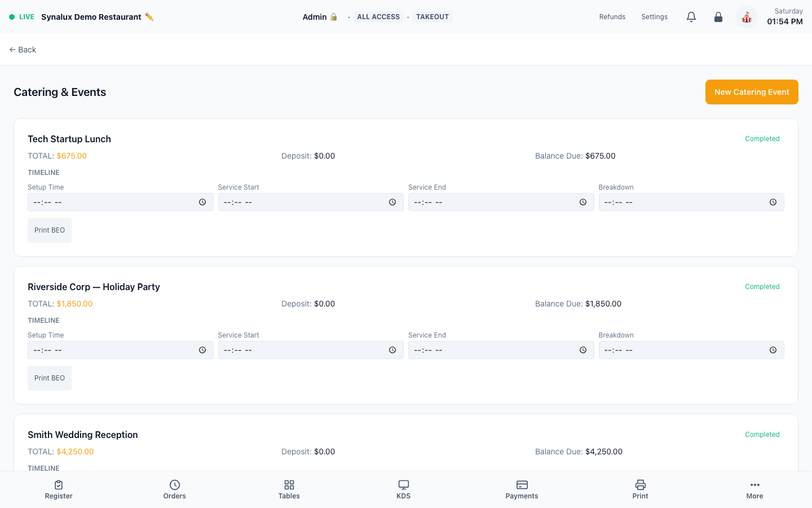812x508 pixels.
Task: Open Refunds in top bar
Action: (612, 17)
